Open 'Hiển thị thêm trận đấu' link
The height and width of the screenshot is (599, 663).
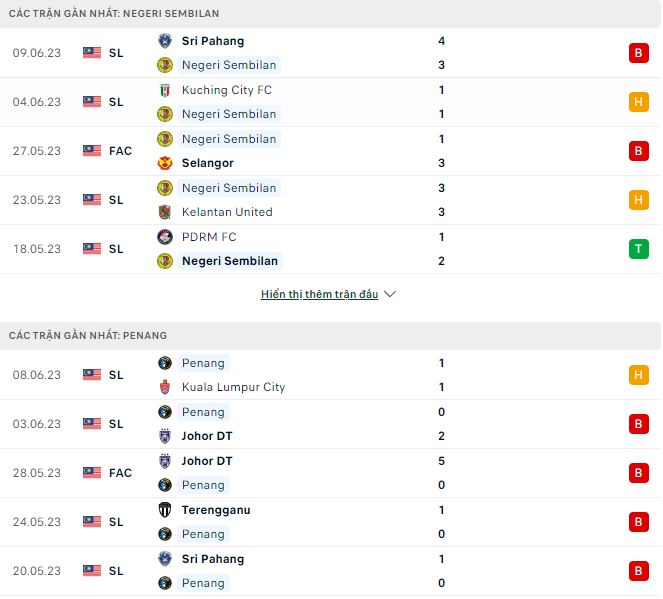pyautogui.click(x=319, y=295)
